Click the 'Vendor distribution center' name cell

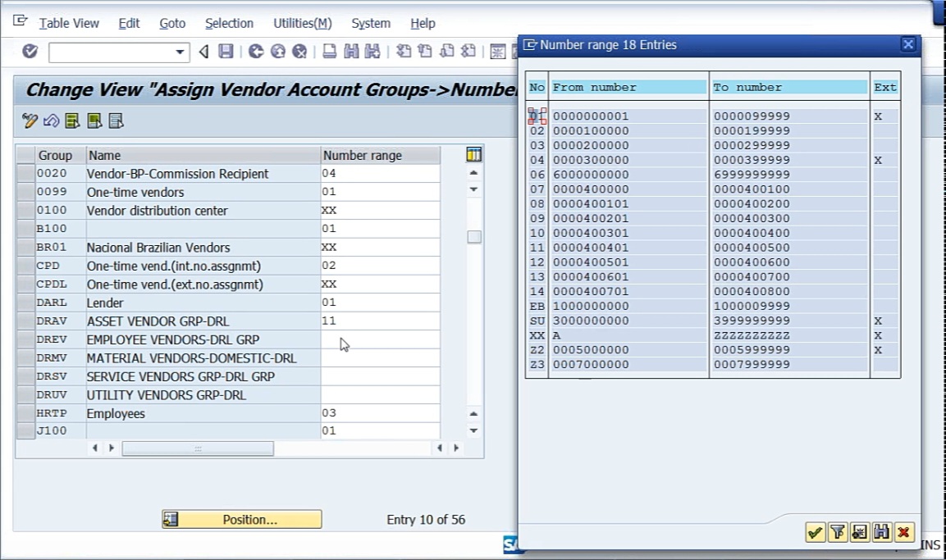click(x=203, y=211)
